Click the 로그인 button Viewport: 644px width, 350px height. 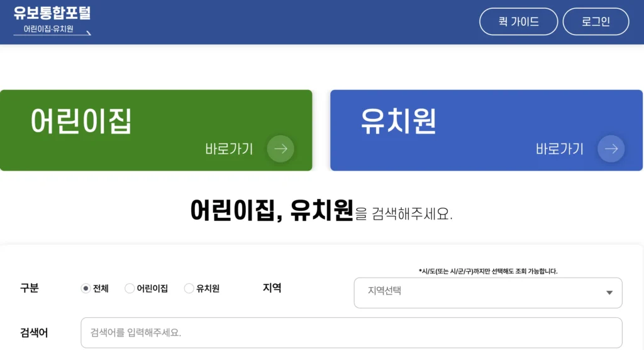tap(596, 21)
